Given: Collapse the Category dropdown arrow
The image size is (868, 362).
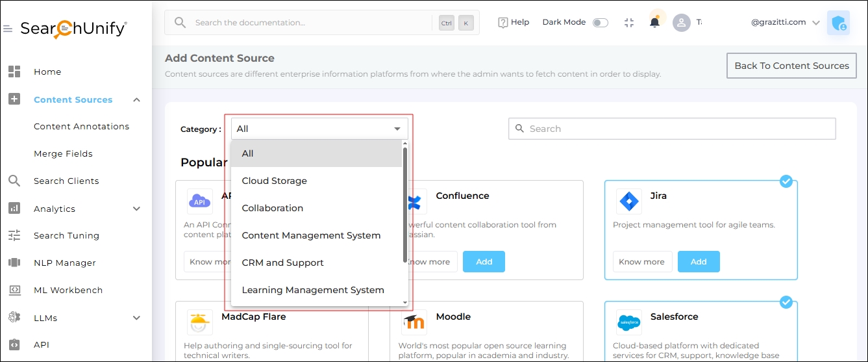Looking at the screenshot, I should coord(397,129).
